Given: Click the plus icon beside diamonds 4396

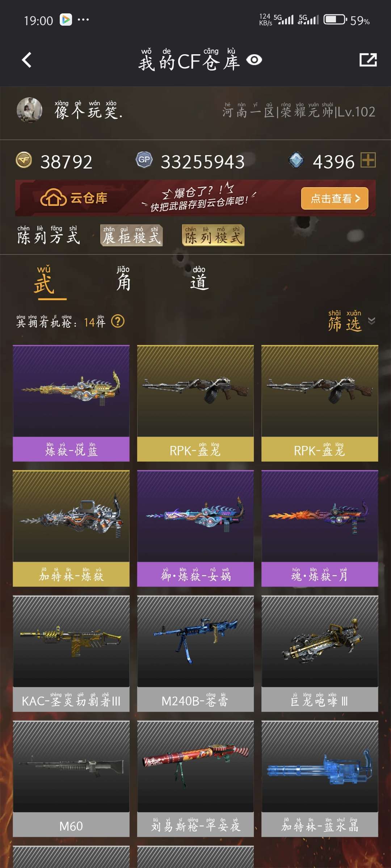Looking at the screenshot, I should pos(368,160).
